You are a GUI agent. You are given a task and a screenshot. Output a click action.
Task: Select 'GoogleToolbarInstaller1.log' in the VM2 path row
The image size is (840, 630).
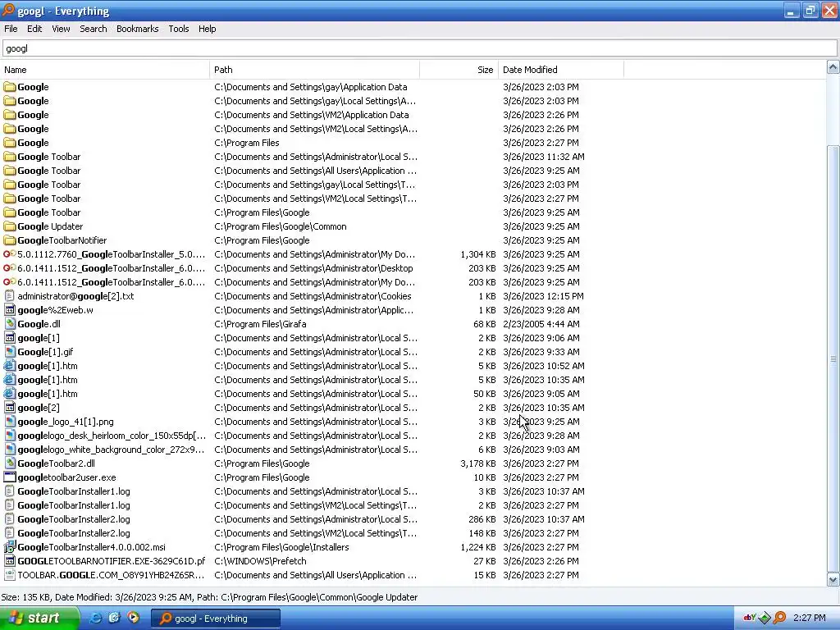[x=73, y=505]
